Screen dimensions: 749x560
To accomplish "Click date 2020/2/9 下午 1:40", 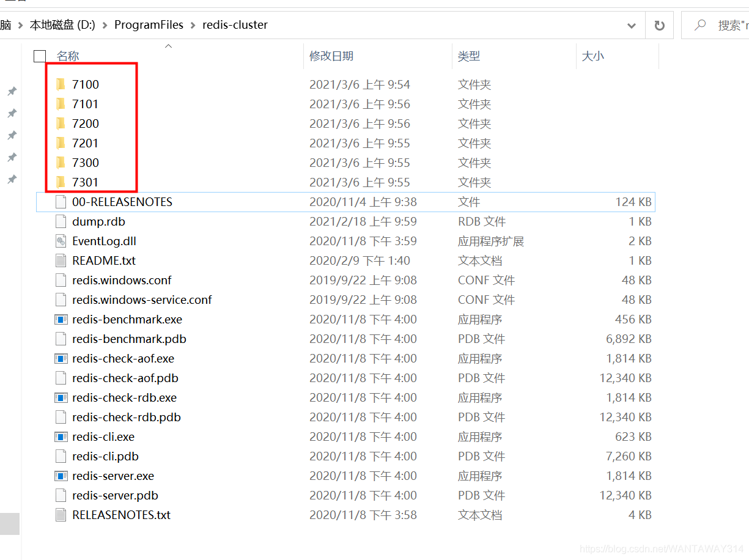I will 360,260.
